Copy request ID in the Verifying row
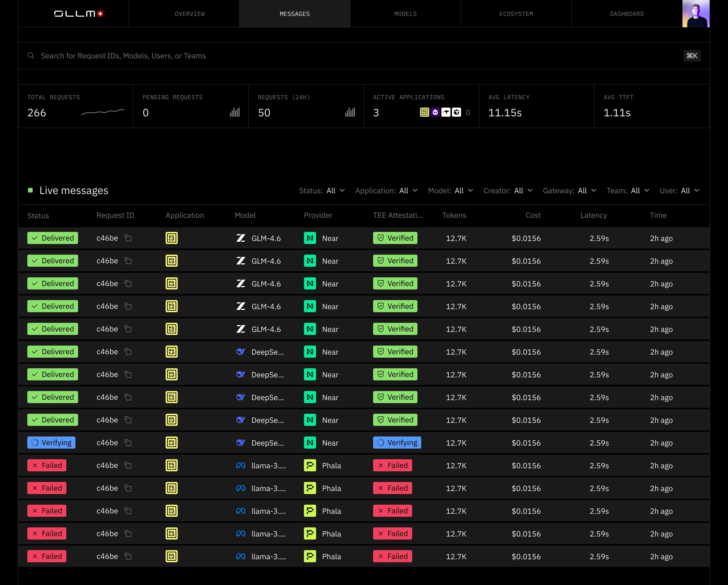This screenshot has width=728, height=585. pyautogui.click(x=128, y=443)
